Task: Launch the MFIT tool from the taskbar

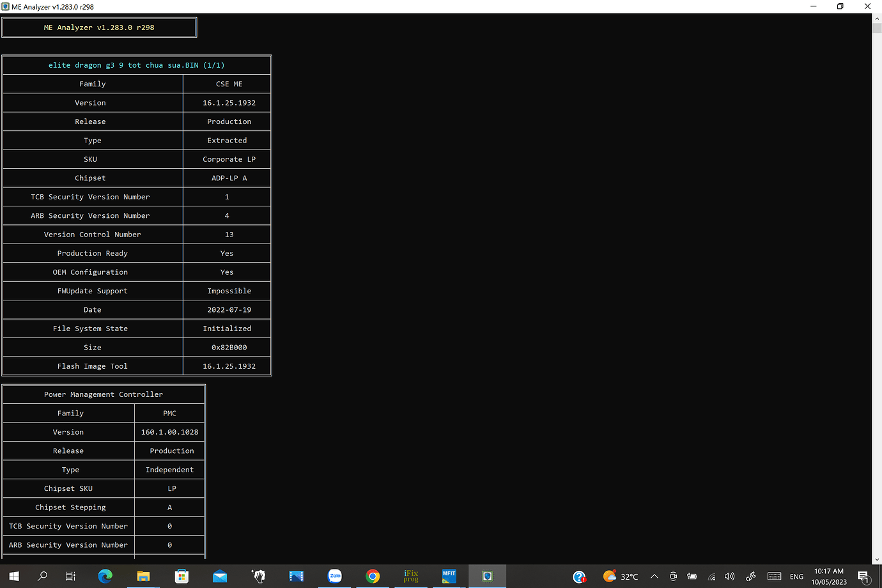Action: click(x=449, y=576)
